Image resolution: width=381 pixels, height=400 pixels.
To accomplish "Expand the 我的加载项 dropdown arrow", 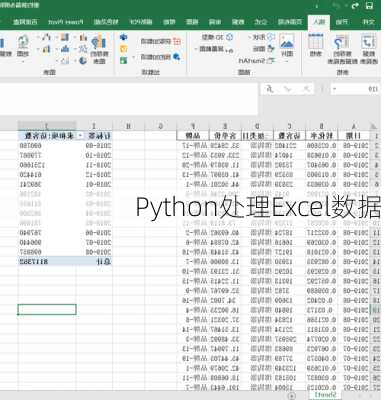I will (134, 57).
